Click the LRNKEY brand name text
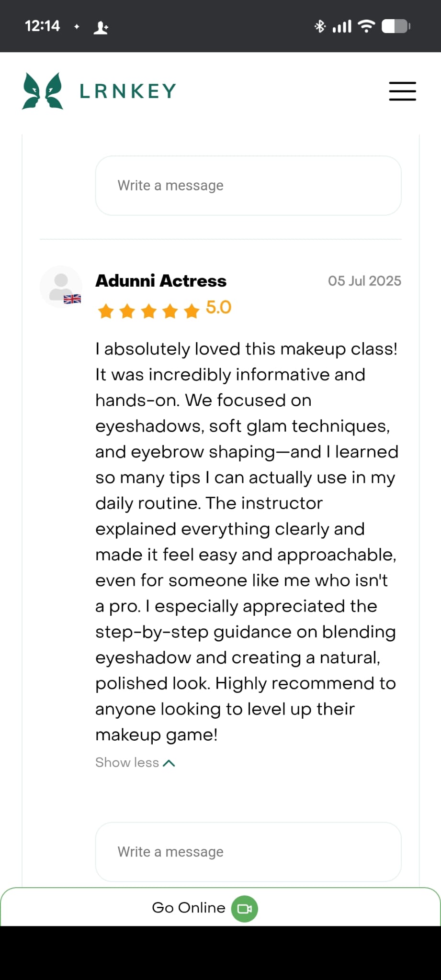This screenshot has height=980, width=441. 128,91
